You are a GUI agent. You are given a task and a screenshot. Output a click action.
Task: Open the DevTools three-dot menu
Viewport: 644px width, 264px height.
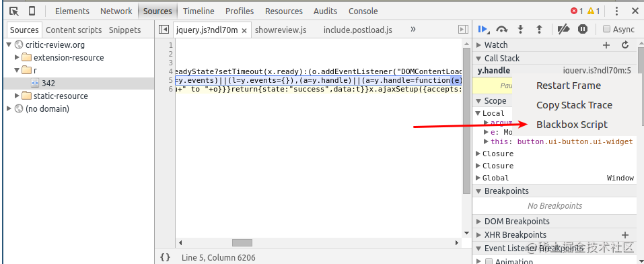point(616,11)
